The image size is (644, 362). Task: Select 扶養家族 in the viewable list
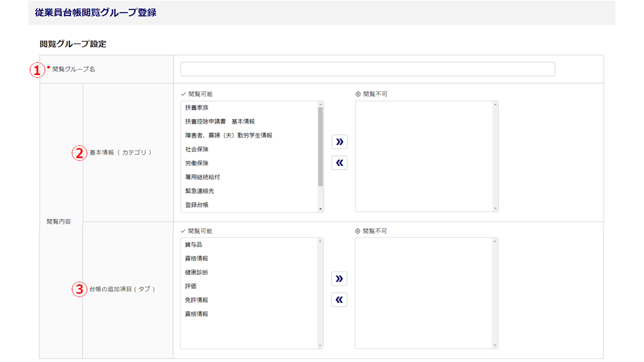pos(197,108)
